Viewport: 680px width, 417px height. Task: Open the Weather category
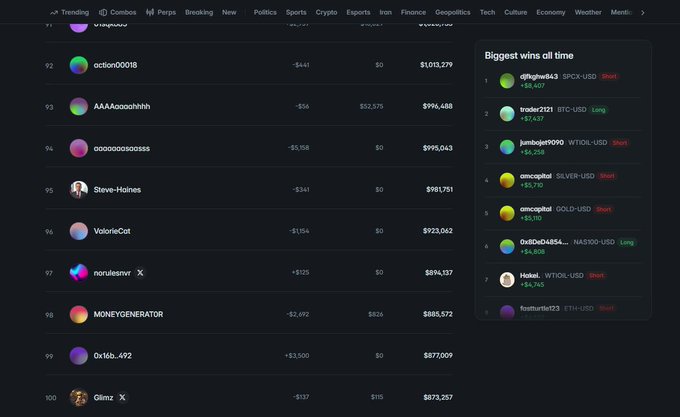(x=588, y=12)
